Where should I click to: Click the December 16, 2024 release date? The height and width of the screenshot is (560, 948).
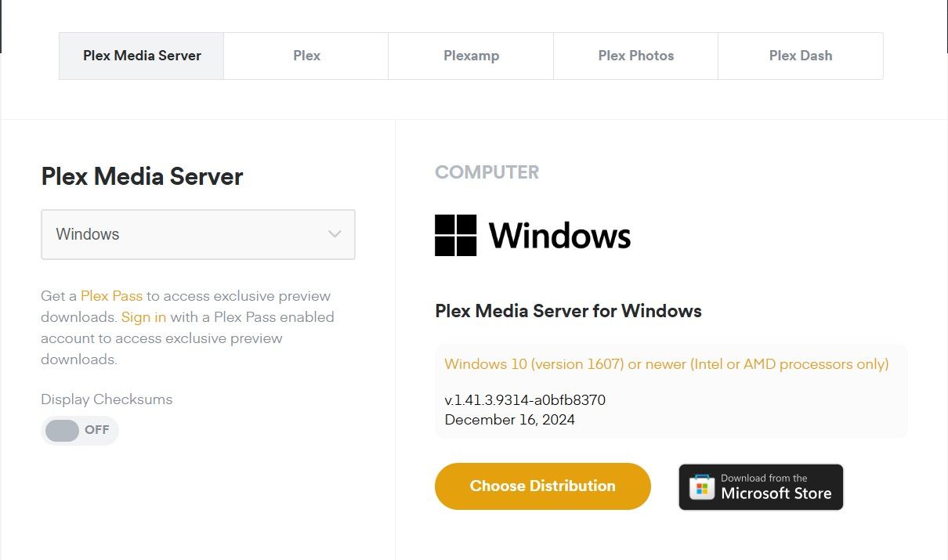coord(510,420)
